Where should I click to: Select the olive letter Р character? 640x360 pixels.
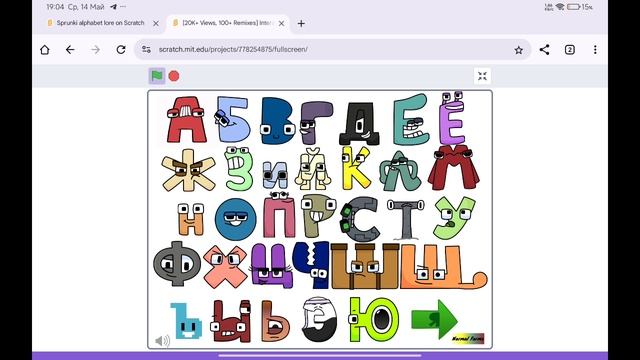click(x=318, y=216)
